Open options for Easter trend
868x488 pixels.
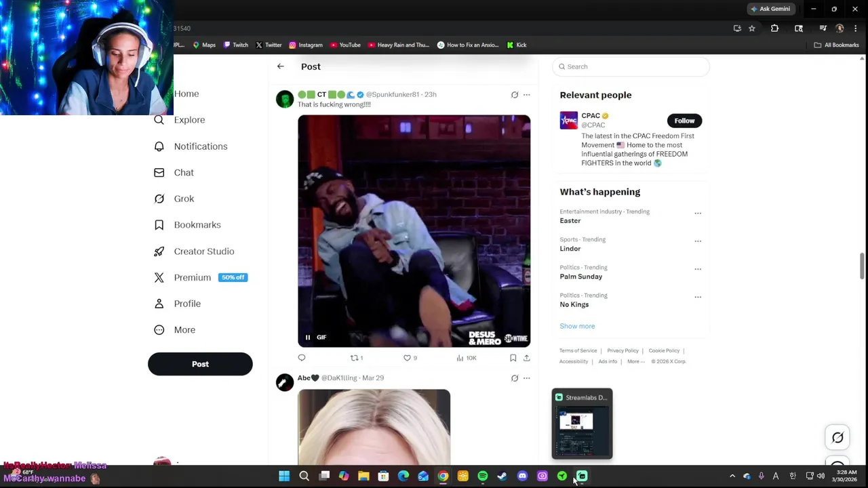(x=698, y=213)
